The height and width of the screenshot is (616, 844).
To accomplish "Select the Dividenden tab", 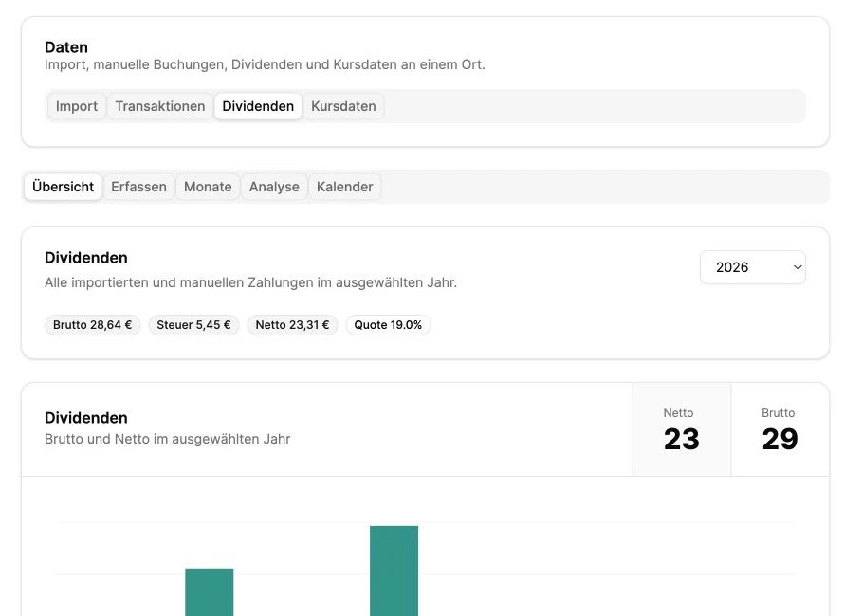I will [258, 106].
